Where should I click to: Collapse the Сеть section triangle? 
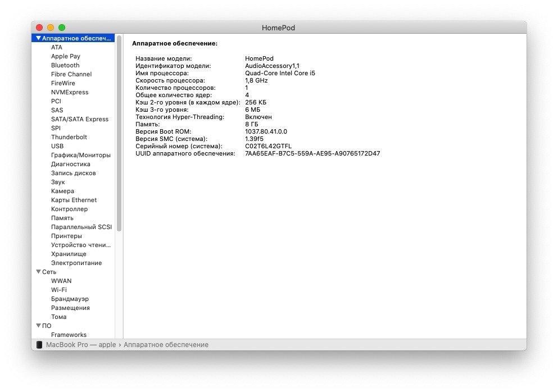38,272
